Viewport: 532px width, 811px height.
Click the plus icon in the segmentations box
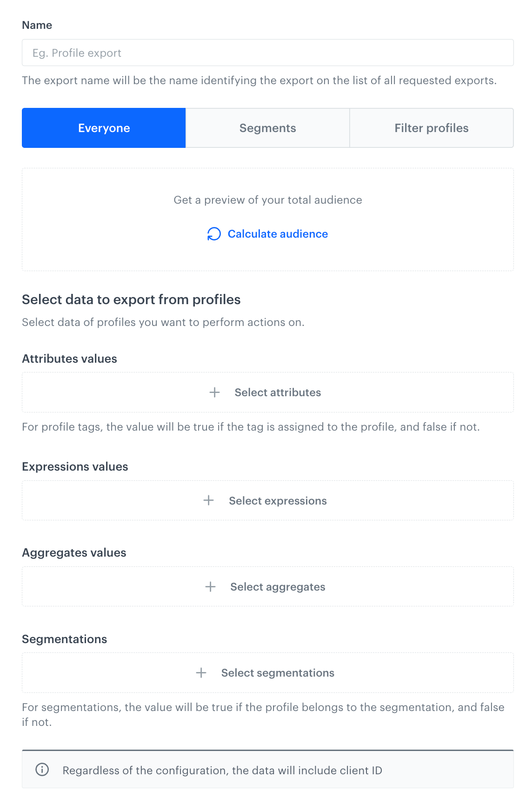coord(201,672)
